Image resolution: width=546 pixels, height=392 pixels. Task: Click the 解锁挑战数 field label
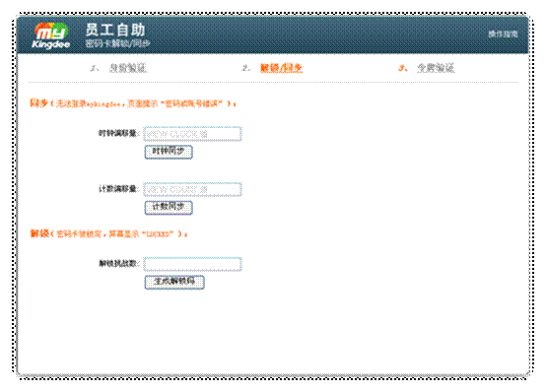click(x=118, y=264)
